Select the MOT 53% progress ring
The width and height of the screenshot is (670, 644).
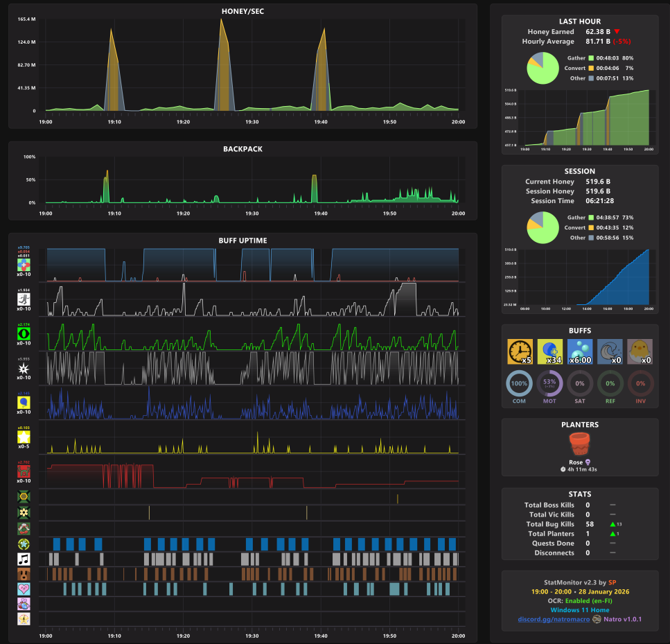549,383
